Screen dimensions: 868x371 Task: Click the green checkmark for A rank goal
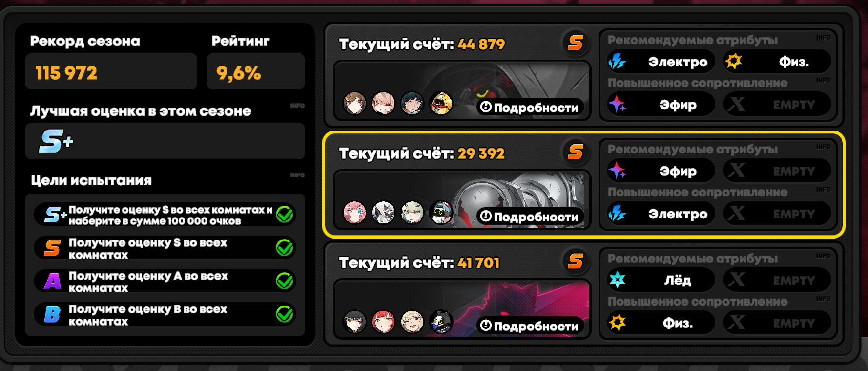(x=285, y=281)
